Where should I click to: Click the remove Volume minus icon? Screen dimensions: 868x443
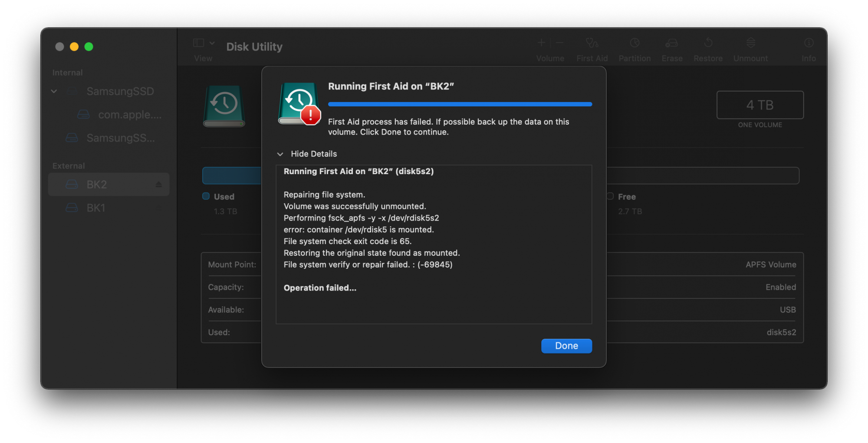click(x=559, y=43)
